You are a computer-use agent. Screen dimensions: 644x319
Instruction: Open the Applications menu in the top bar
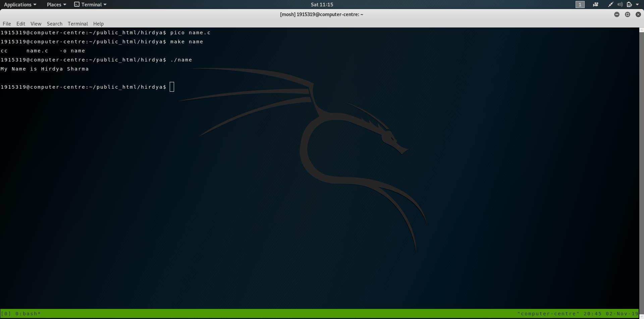point(20,4)
